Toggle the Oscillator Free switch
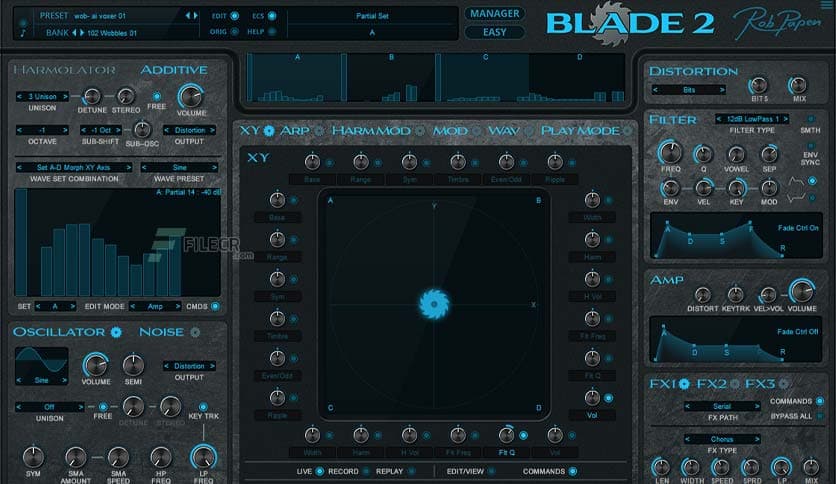The image size is (836, 484). click(x=103, y=407)
